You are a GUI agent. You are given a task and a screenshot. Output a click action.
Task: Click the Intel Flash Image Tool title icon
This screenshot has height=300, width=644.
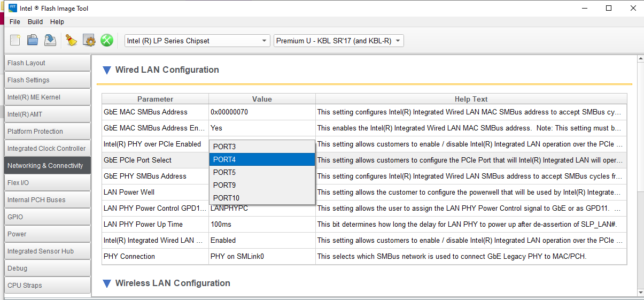pyautogui.click(x=13, y=8)
